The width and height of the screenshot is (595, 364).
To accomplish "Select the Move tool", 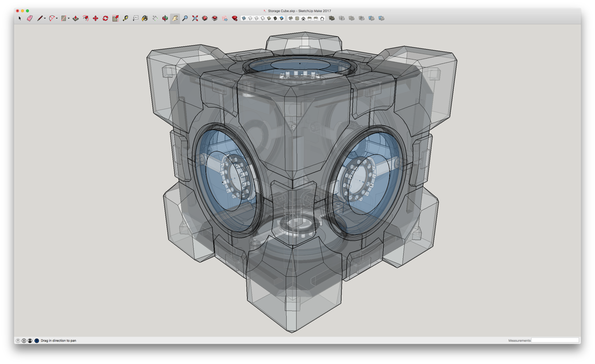I will click(95, 18).
